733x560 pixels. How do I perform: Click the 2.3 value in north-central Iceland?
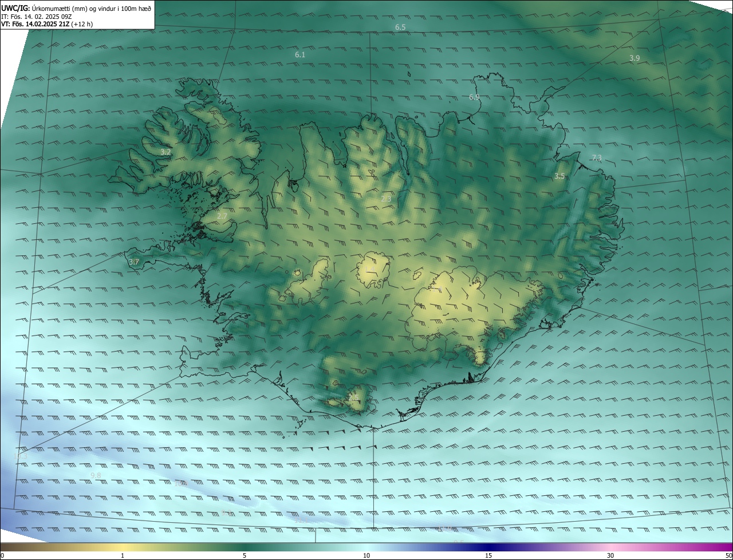click(x=386, y=199)
